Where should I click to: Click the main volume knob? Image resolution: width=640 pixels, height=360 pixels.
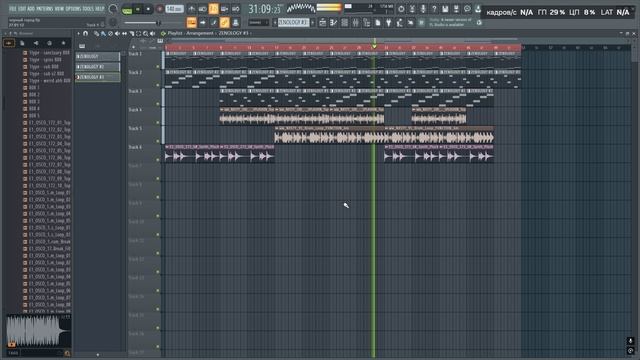click(x=113, y=9)
